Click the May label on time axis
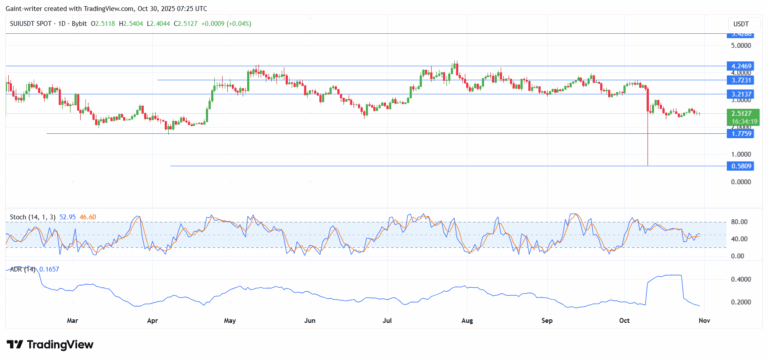Viewport: 768px width, 361px height. pyautogui.click(x=230, y=321)
